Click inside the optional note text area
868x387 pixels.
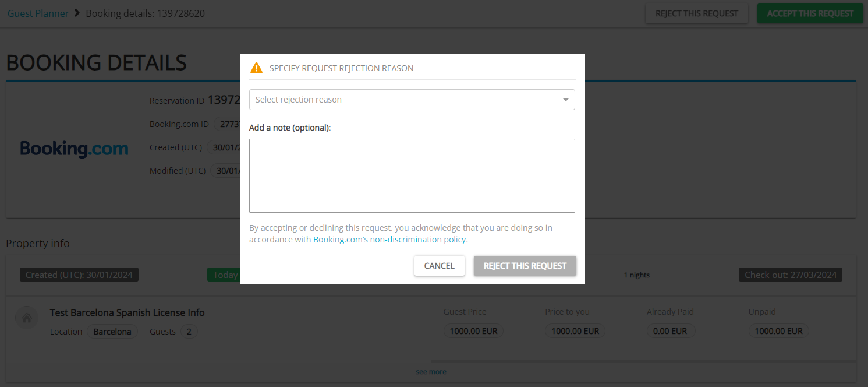(412, 175)
